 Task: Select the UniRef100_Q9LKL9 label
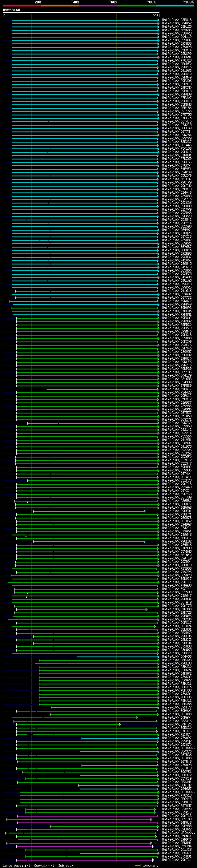176,101
